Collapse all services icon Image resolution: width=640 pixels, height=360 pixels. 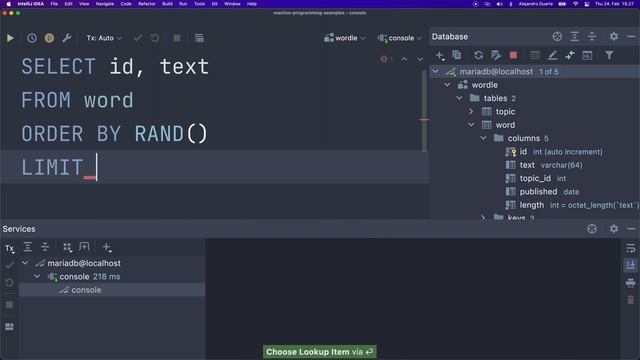coord(45,247)
